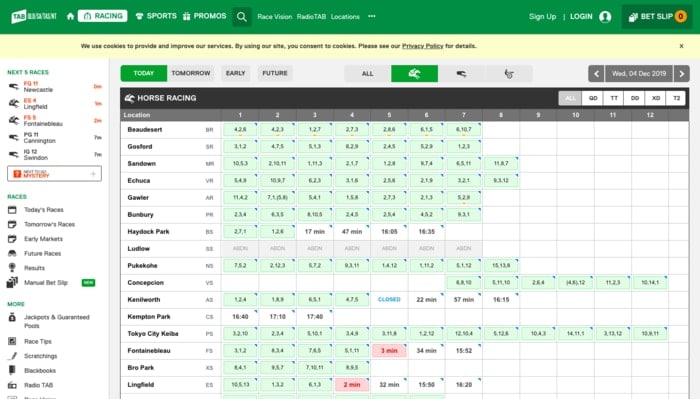The image size is (700, 399).
Task: Dismiss the cookie notice banner
Action: click(x=681, y=46)
